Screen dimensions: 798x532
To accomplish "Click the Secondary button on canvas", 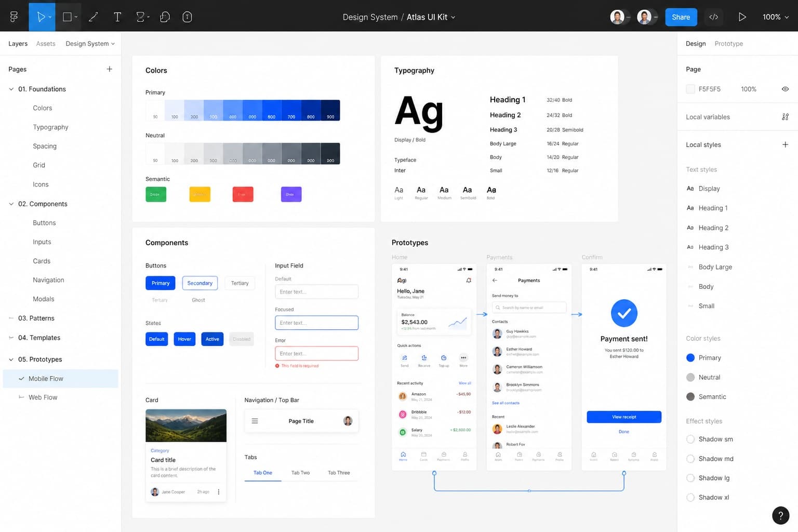I will pos(200,283).
